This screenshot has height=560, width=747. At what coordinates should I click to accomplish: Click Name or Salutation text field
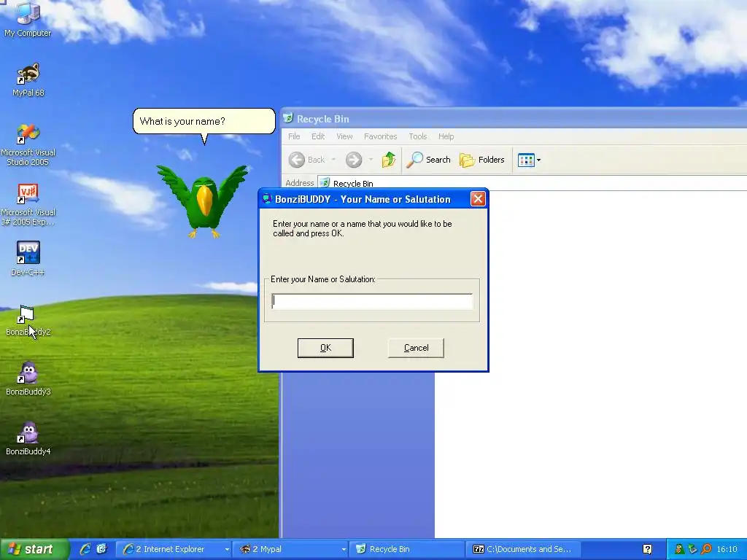click(x=372, y=301)
